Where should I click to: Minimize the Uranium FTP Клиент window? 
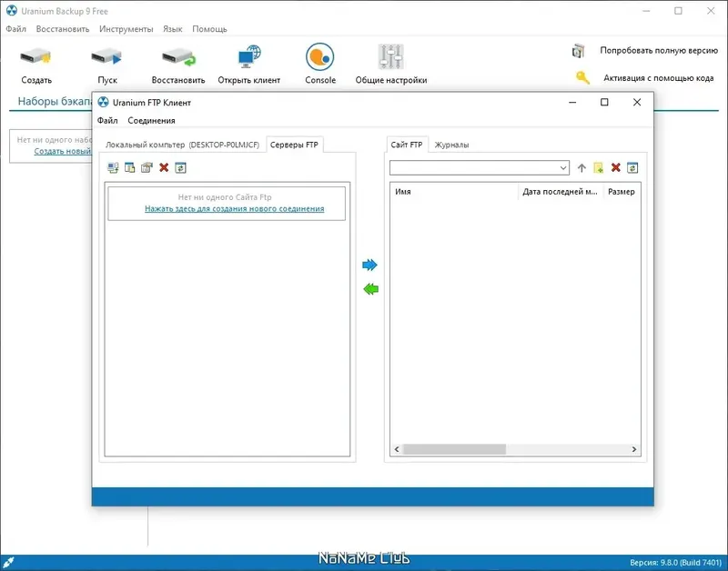pos(572,102)
